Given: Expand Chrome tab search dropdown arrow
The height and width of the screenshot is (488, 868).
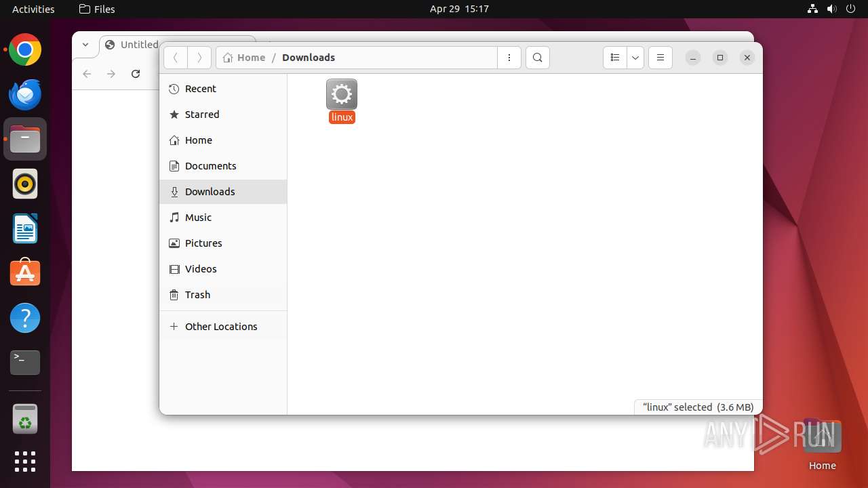Looking at the screenshot, I should [85, 45].
